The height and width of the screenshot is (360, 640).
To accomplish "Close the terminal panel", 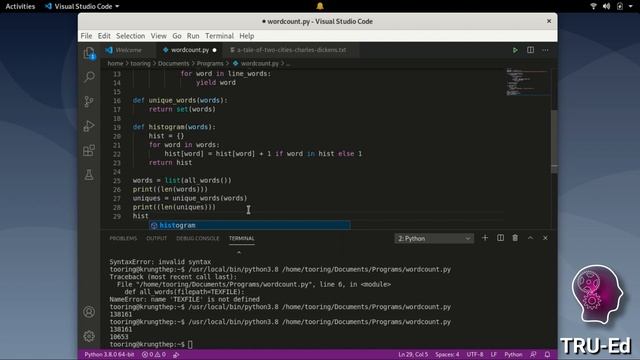I will pyautogui.click(x=545, y=238).
